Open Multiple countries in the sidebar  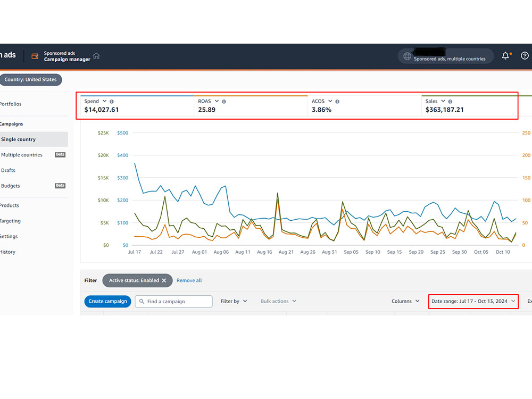pyautogui.click(x=22, y=155)
